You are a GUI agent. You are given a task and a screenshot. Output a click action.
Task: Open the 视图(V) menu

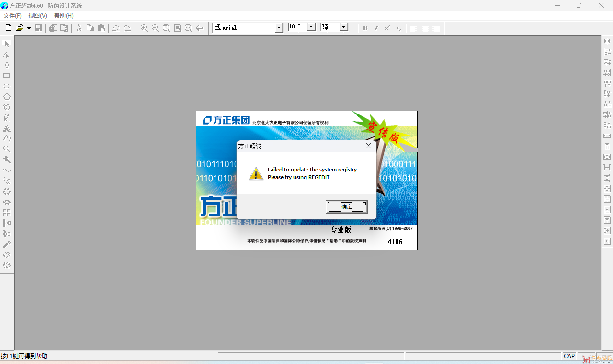point(38,16)
